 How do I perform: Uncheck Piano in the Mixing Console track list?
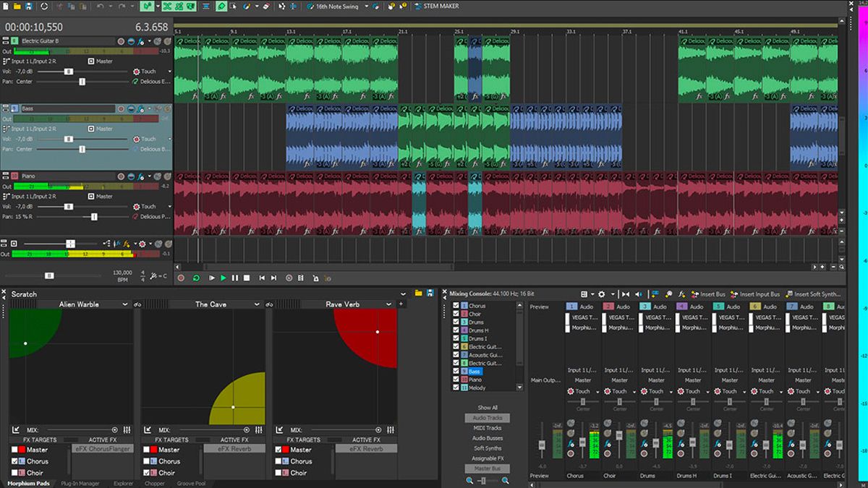click(x=456, y=380)
